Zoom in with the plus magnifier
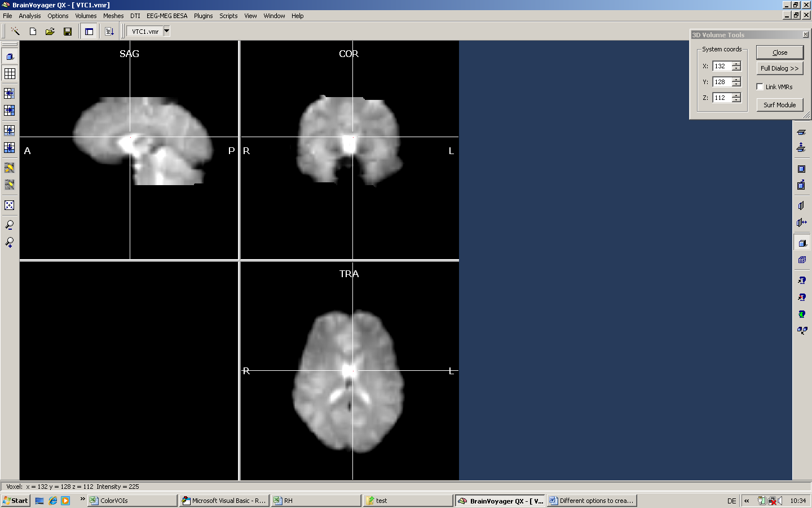Screen dimensions: 812x508 coord(10,243)
